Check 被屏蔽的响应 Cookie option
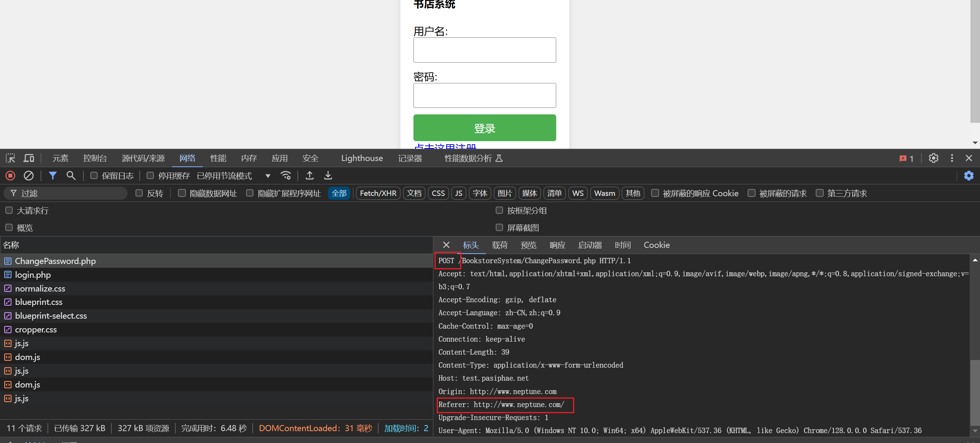Viewport: 980px width, 443px height. (655, 193)
